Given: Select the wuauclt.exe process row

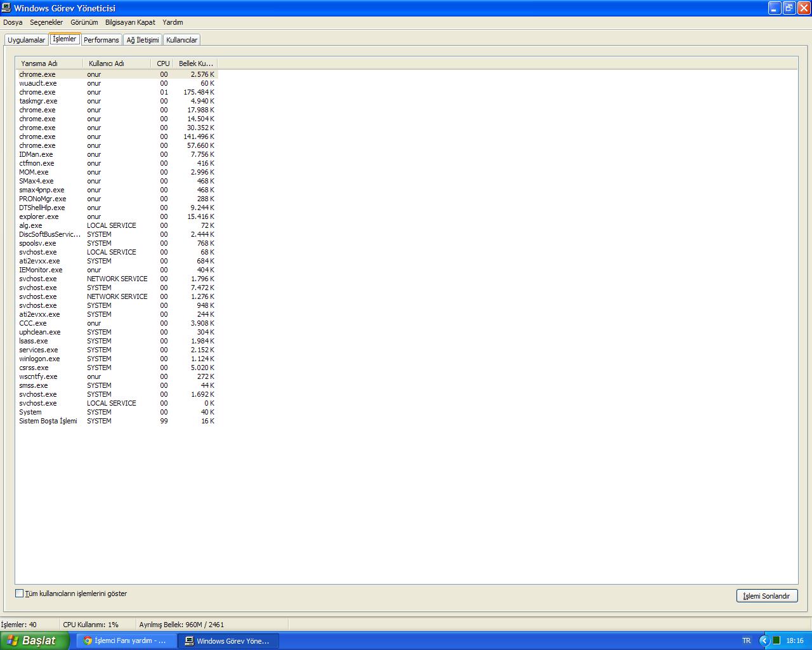Looking at the screenshot, I should (117, 83).
